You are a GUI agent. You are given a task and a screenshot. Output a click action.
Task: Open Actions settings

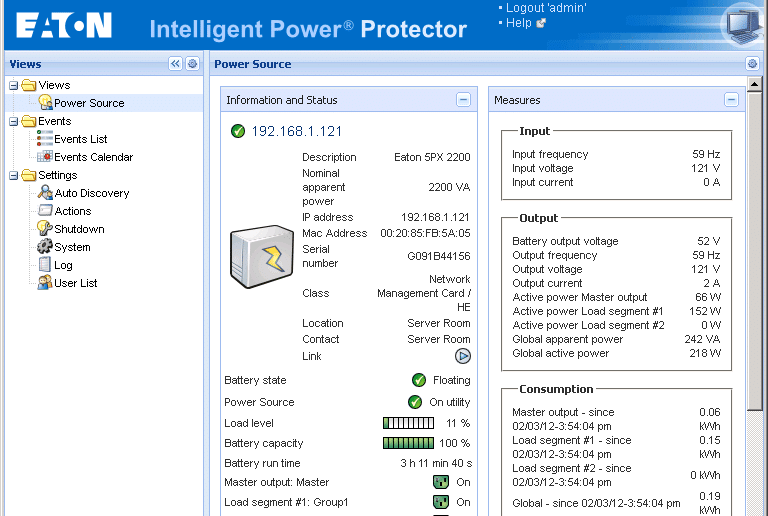[x=72, y=211]
